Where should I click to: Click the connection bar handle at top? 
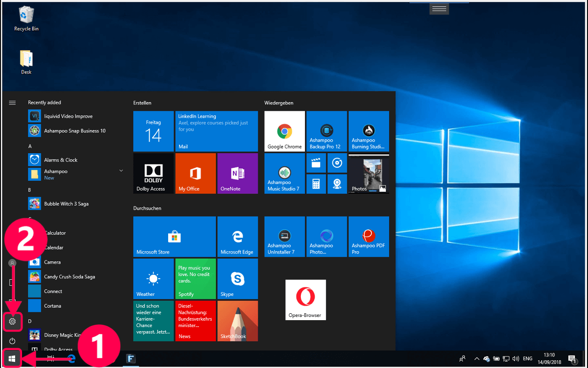point(439,9)
